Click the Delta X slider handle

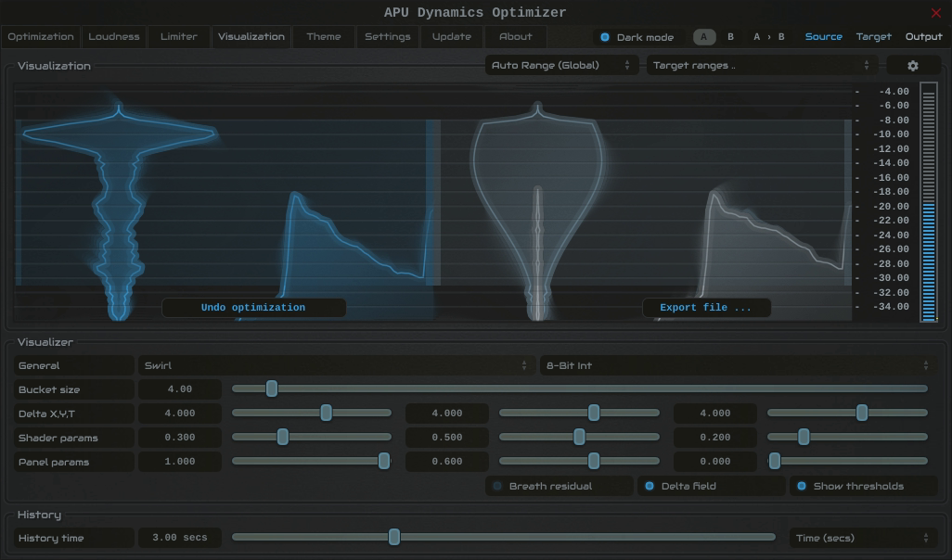326,414
